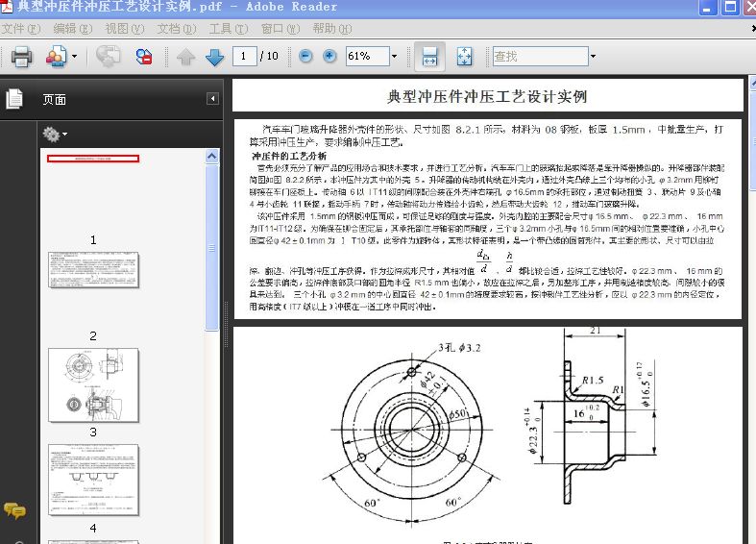Select page 1 thumbnail

pyautogui.click(x=93, y=159)
